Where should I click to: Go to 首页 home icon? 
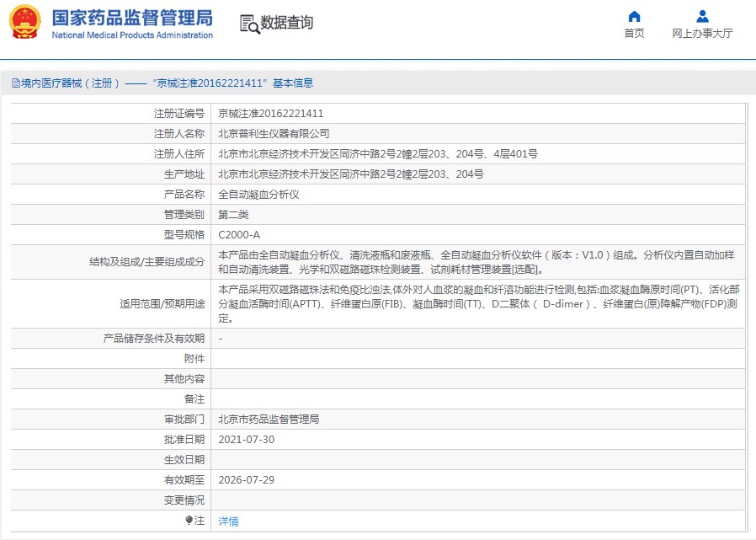pyautogui.click(x=634, y=17)
